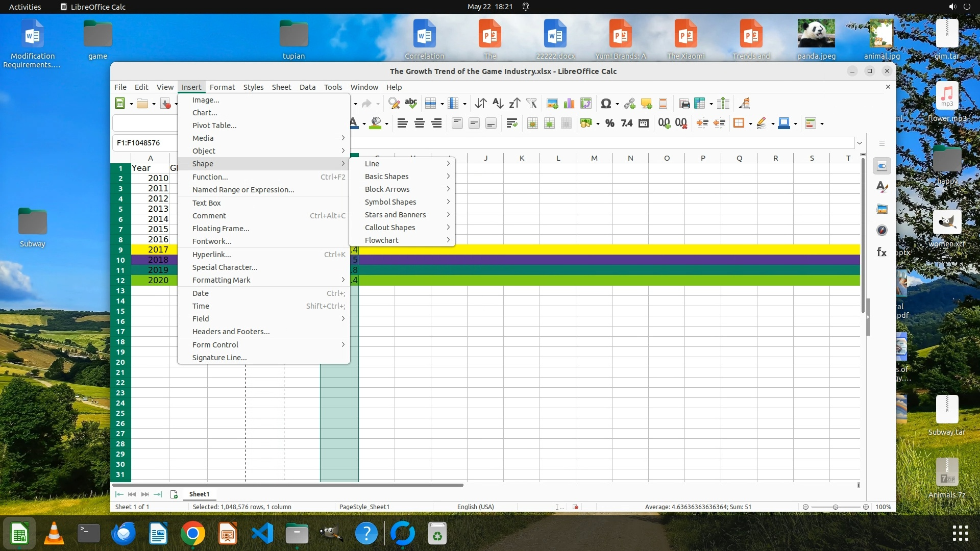Toggle Center Horizontally alignment
The width and height of the screenshot is (980, 551).
coord(420,123)
